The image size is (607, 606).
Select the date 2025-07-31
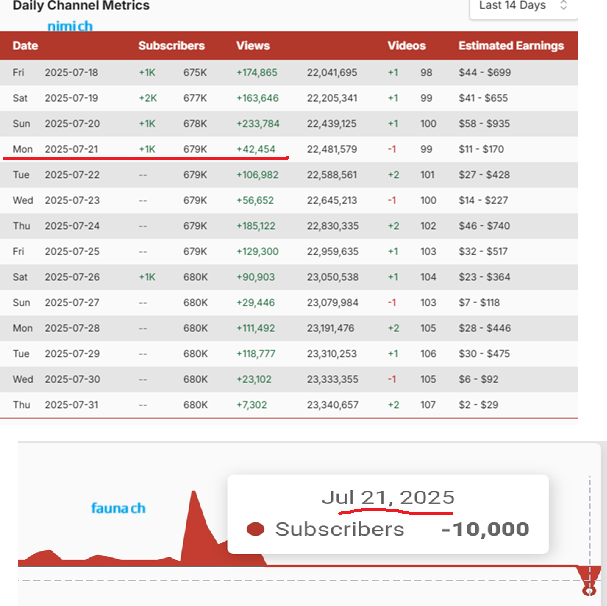(72, 405)
